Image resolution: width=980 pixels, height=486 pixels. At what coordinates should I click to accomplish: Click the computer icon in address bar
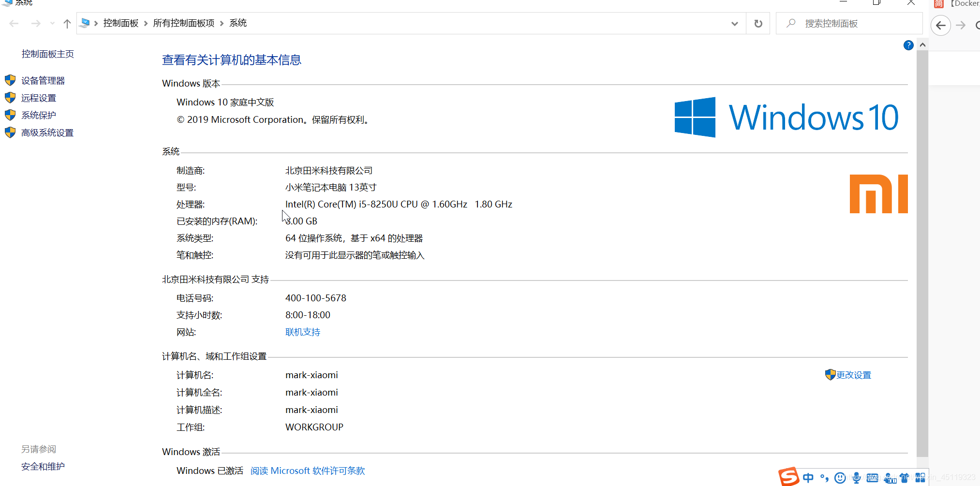[x=85, y=23]
